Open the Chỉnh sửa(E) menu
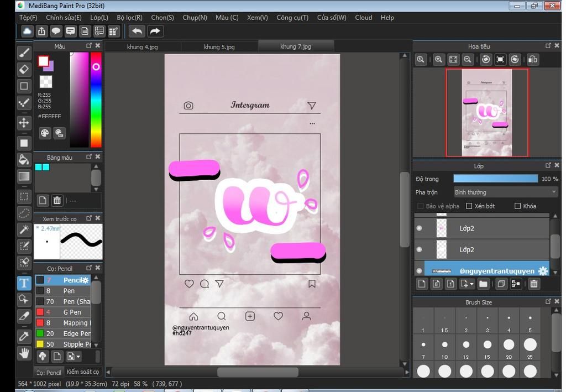The image size is (566, 392). pyautogui.click(x=64, y=18)
